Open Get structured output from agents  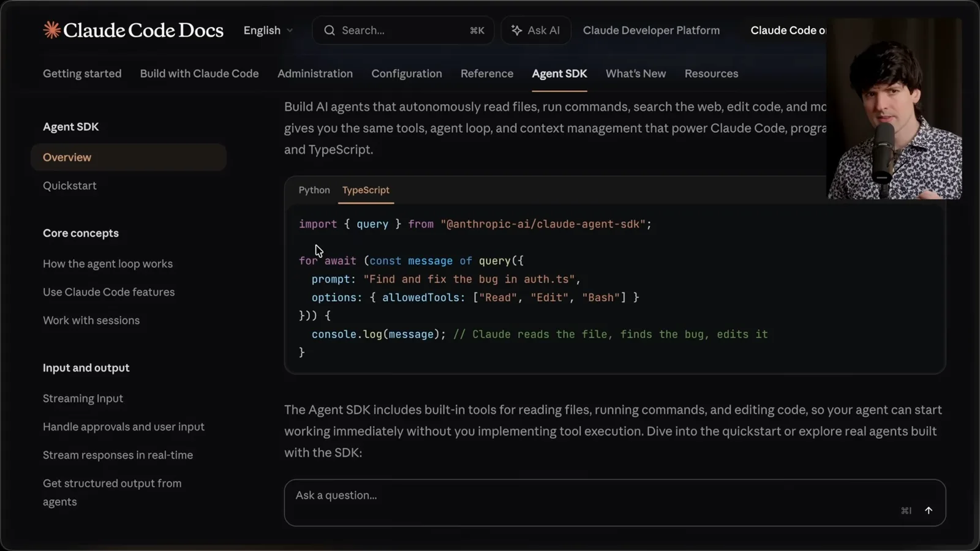pos(112,492)
